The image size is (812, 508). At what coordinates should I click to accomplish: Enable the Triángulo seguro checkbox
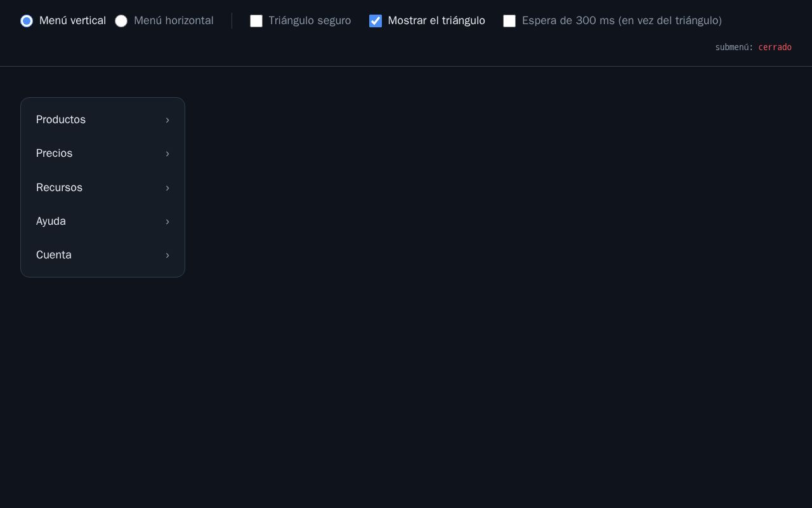(x=256, y=21)
